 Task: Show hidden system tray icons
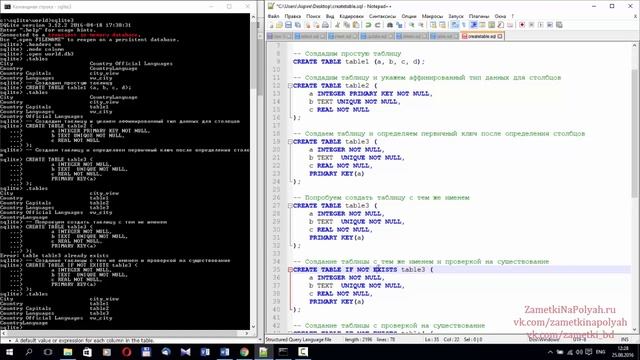pos(550,352)
